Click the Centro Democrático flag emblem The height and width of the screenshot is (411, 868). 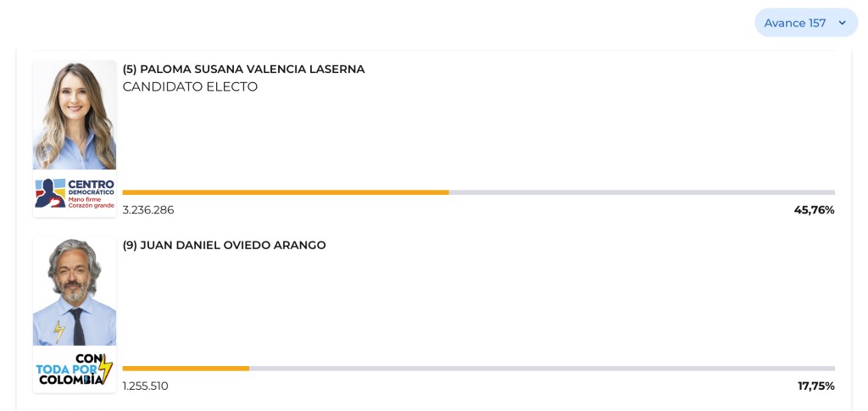[x=49, y=193]
